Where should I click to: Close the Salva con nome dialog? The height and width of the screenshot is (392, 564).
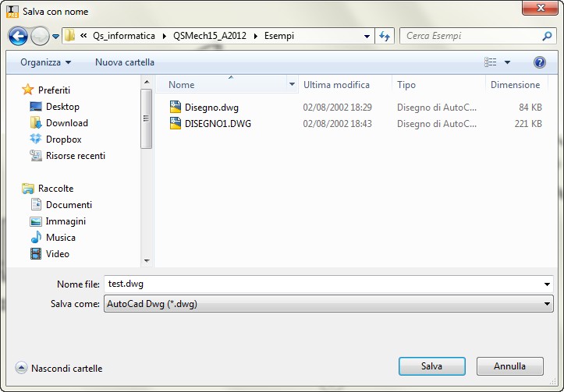tap(540, 8)
